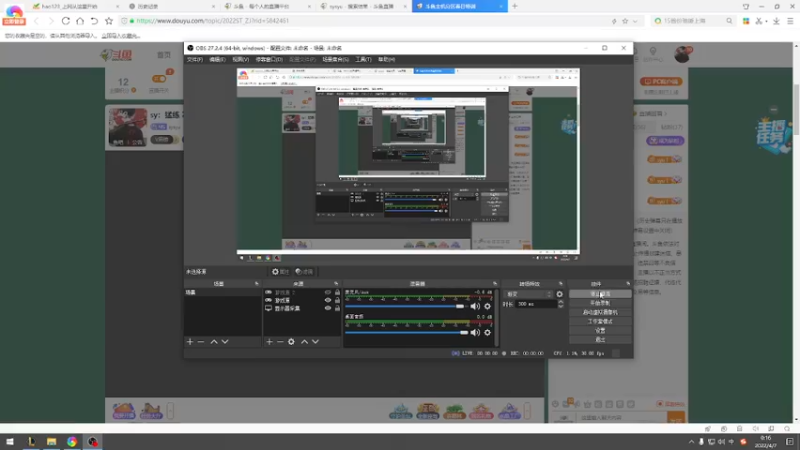
Task: Lock the second game source
Action: [337, 301]
